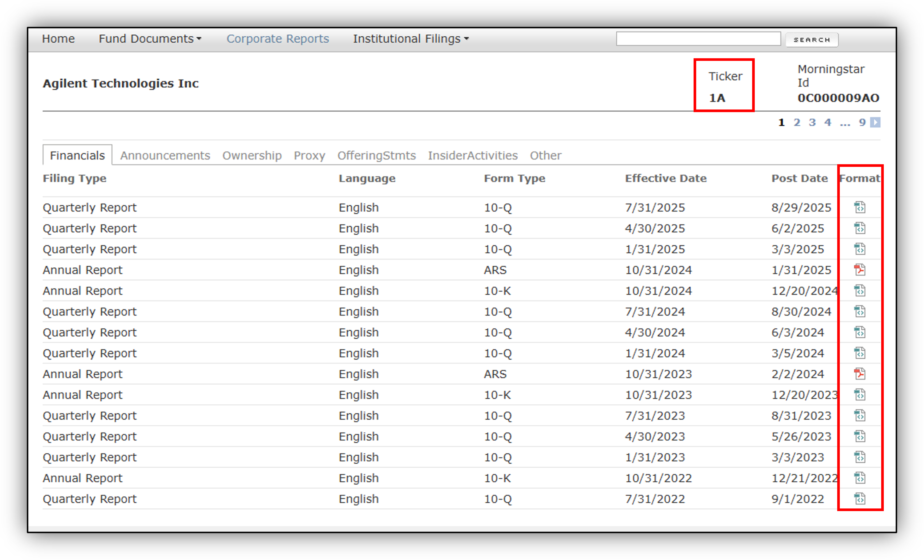924x560 pixels.
Task: Click in the search text field
Action: [698, 39]
